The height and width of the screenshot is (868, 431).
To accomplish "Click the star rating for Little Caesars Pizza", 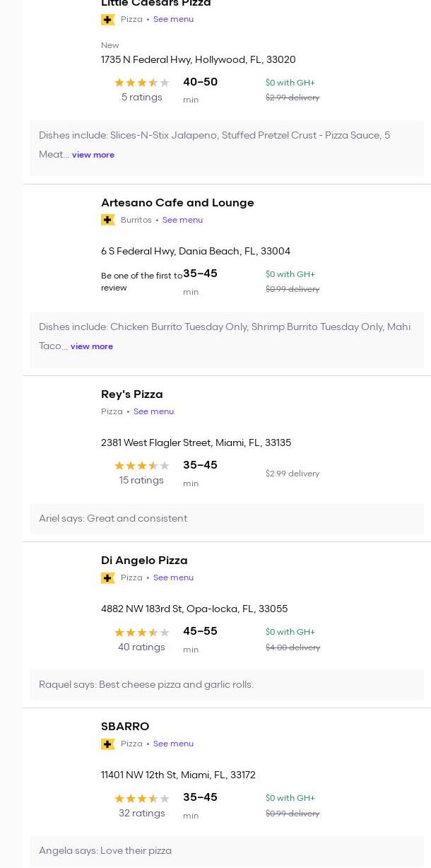I will pos(141,83).
